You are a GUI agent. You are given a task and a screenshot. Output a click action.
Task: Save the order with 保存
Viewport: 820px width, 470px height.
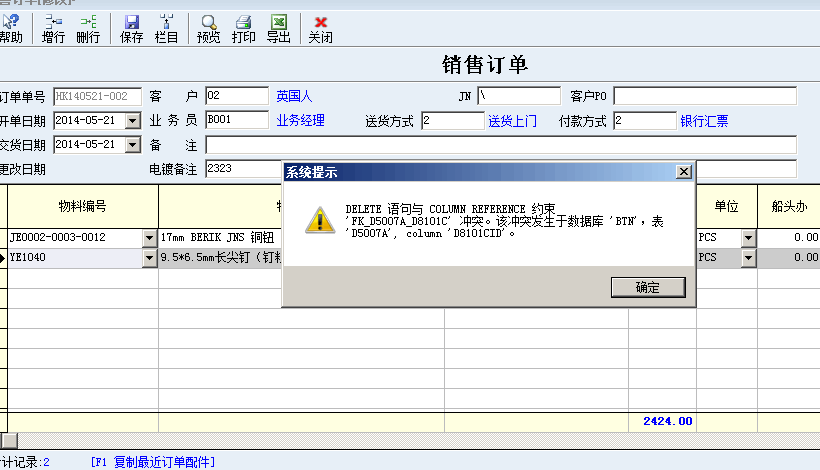[131, 29]
